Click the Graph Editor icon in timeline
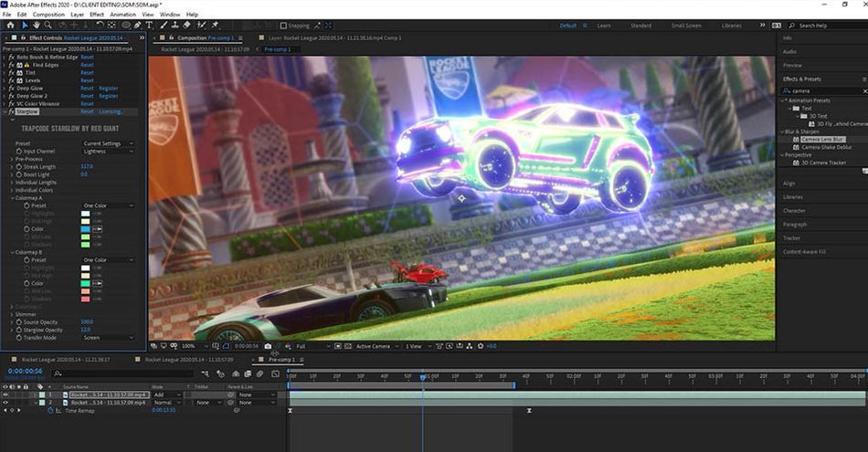 (x=275, y=374)
